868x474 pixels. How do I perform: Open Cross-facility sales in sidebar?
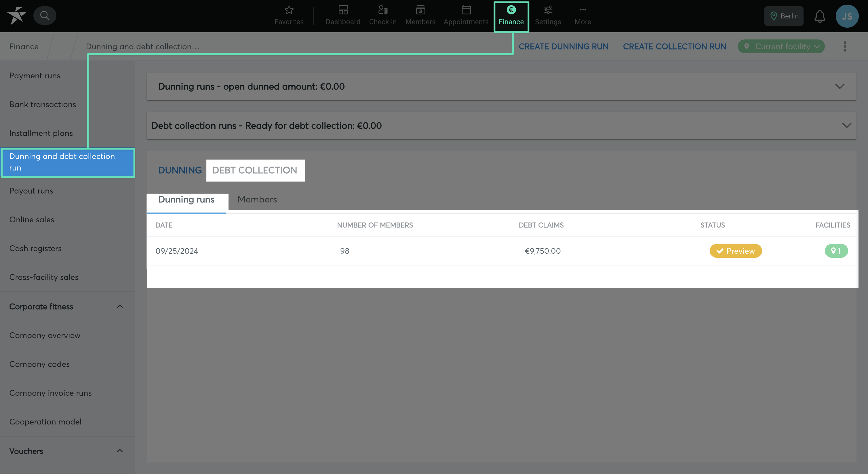click(x=44, y=277)
